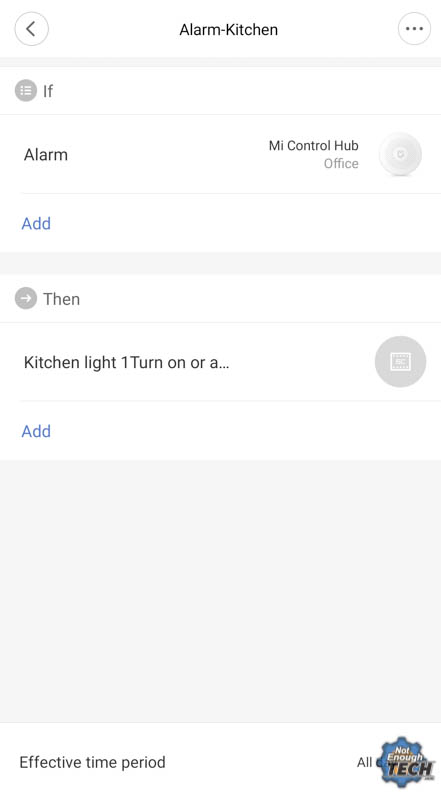Select the Mi Control Hub device image

point(400,154)
